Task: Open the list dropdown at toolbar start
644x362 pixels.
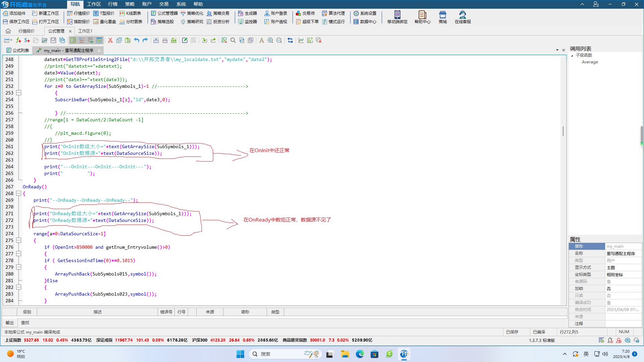Action: pos(8,40)
